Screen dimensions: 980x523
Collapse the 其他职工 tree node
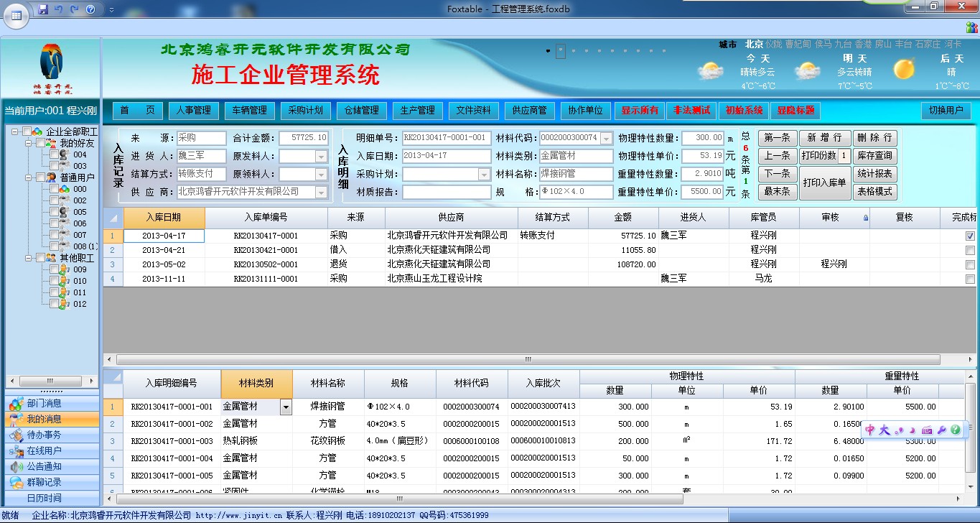click(28, 258)
